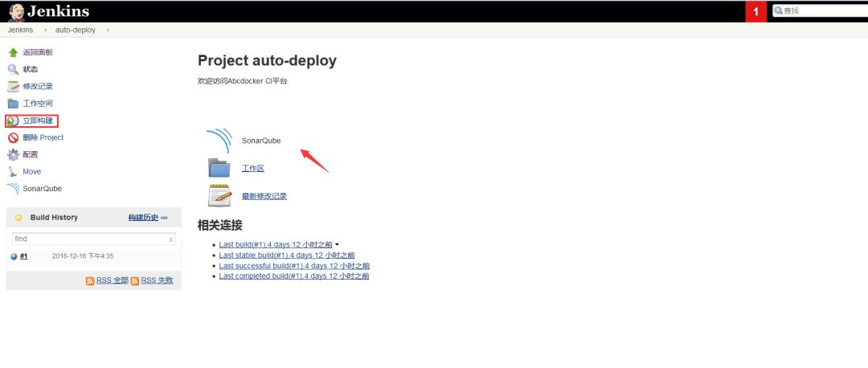
Task: Open the Last build(#1) link
Action: point(276,244)
